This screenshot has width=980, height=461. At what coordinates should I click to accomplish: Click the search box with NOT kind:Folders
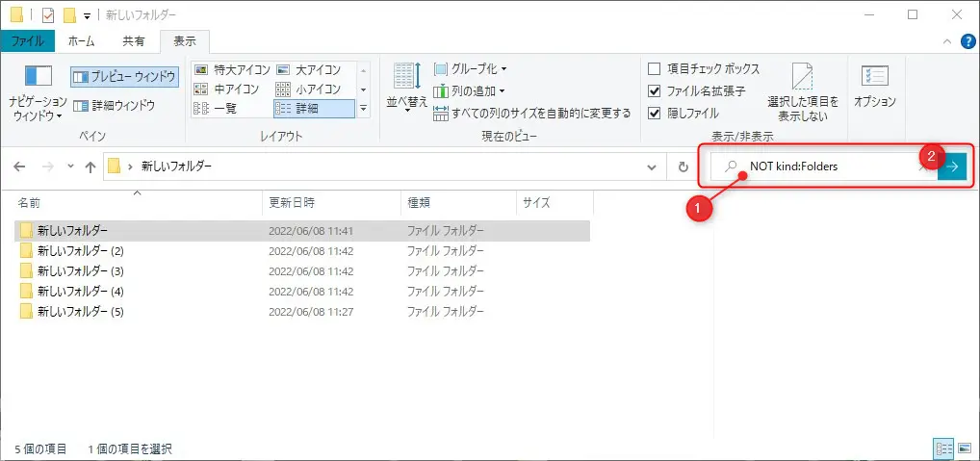pyautogui.click(x=824, y=166)
